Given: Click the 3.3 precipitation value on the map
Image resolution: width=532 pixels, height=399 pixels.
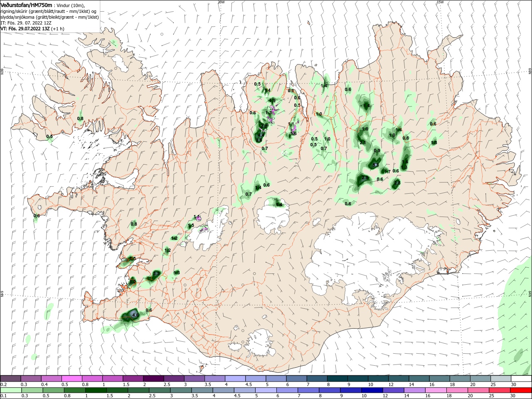Looking at the screenshot, I should click(156, 273).
